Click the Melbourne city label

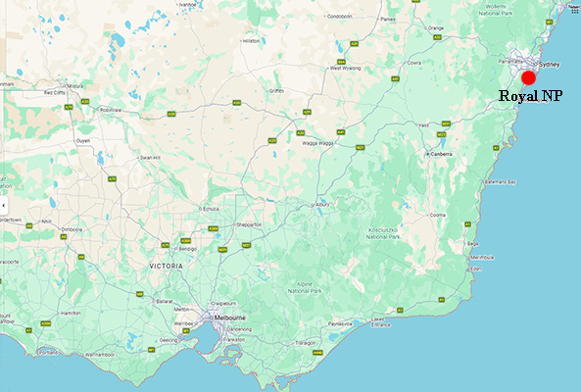229,318
